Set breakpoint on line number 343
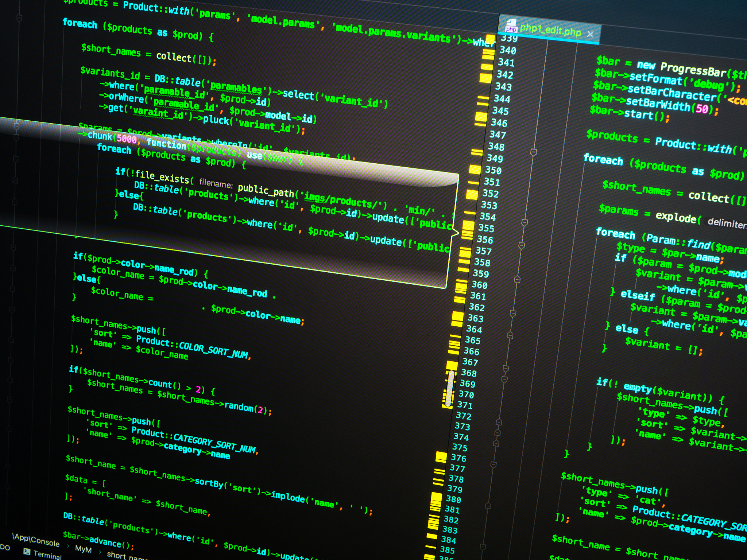The height and width of the screenshot is (560, 747). (x=503, y=87)
